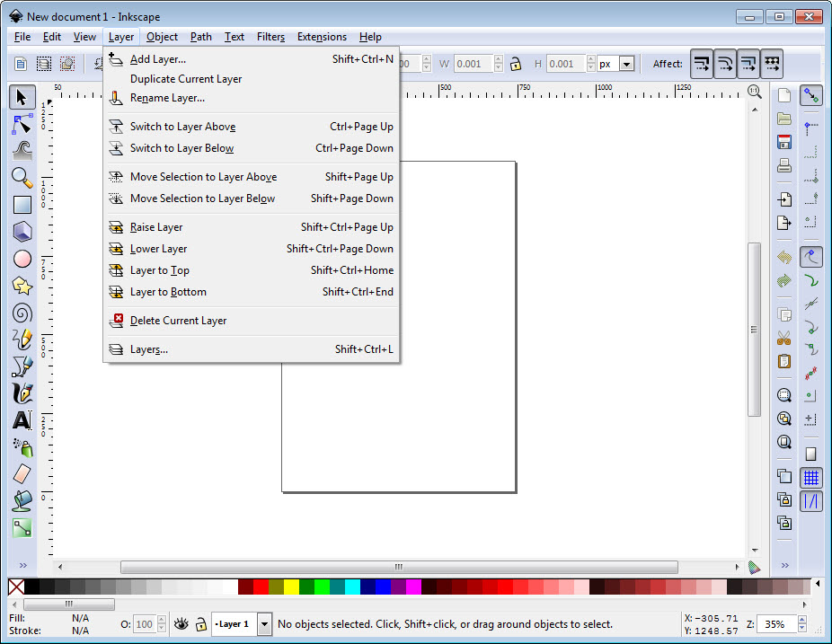The height and width of the screenshot is (644, 832).
Task: Click the Fill N/A indicator
Action: pyautogui.click(x=80, y=618)
